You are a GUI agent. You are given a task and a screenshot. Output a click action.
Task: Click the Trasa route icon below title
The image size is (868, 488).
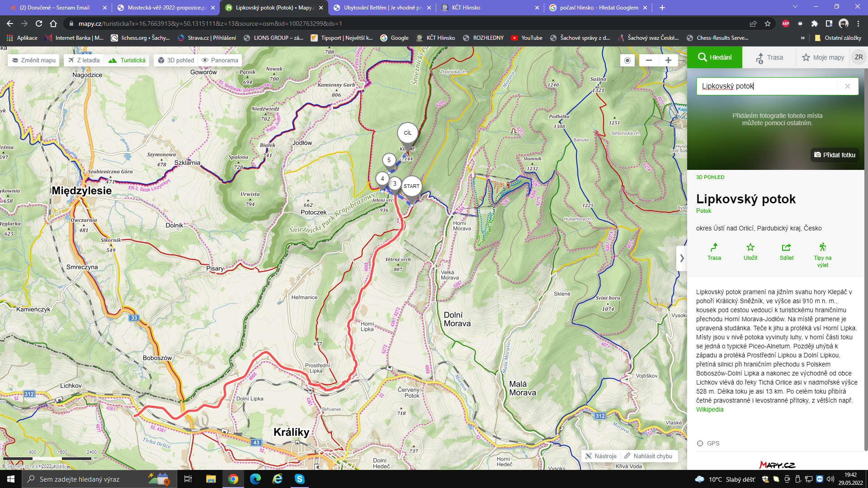click(714, 248)
